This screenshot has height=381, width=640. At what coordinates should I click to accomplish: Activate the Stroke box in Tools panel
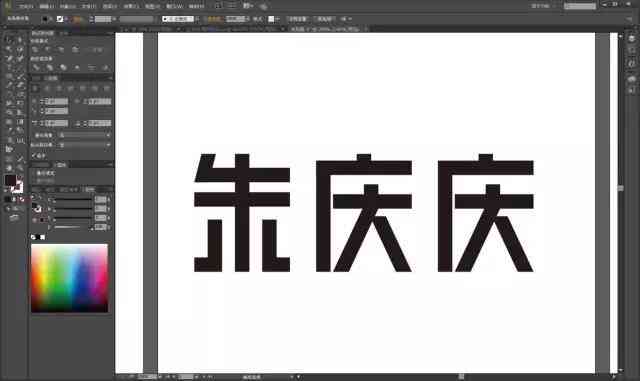tap(18, 187)
